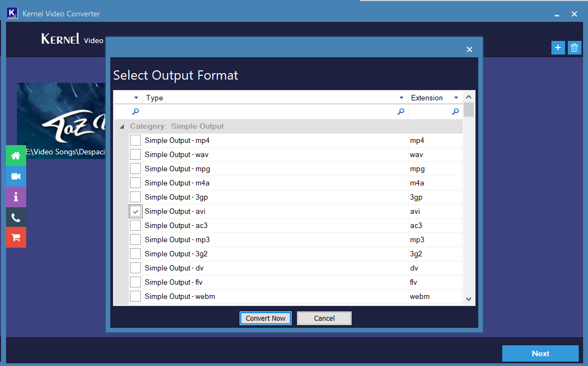Uncheck the Simple Output - avi checkbox
Screen dimensions: 588x366
[135, 211]
